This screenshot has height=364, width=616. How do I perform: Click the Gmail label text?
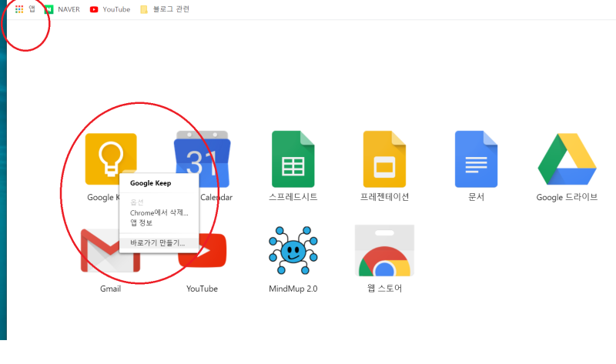[110, 289]
